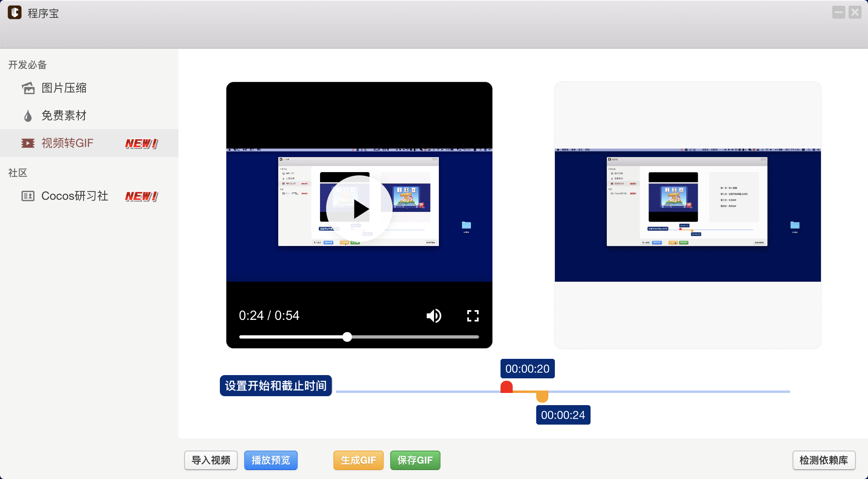
Task: Enter fullscreen via the video fullscreen icon
Action: pyautogui.click(x=473, y=316)
